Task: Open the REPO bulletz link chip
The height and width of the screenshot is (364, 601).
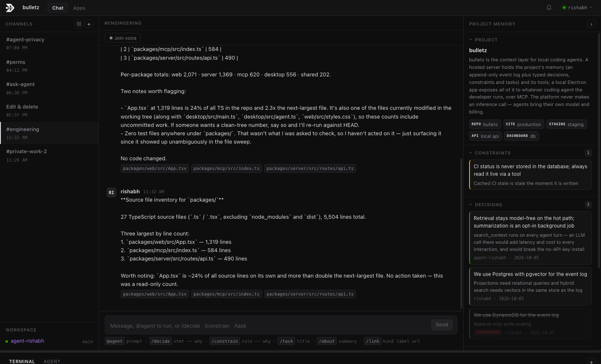Action: tap(485, 124)
